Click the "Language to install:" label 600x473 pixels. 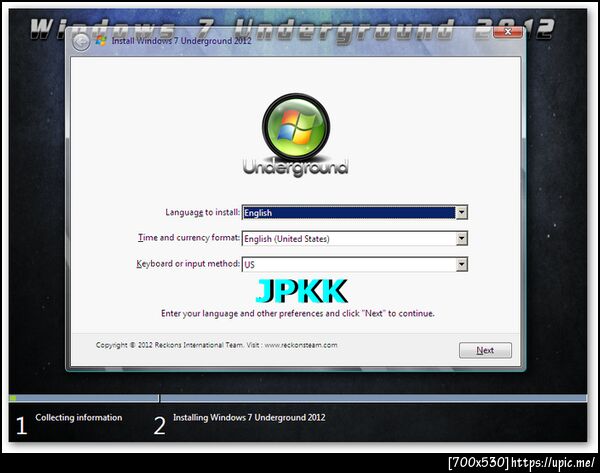(202, 212)
